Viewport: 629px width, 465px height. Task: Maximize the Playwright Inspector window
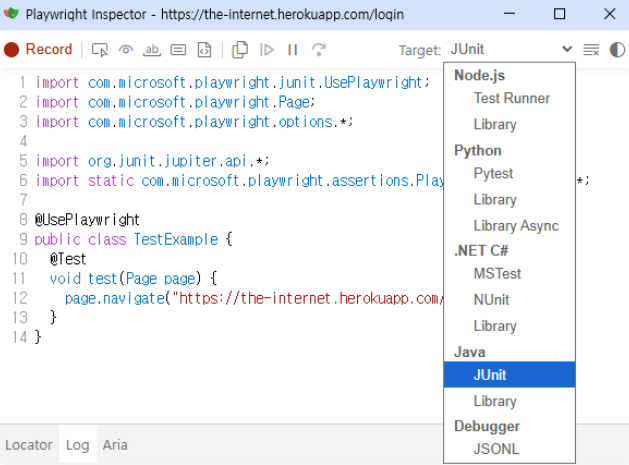pyautogui.click(x=559, y=14)
